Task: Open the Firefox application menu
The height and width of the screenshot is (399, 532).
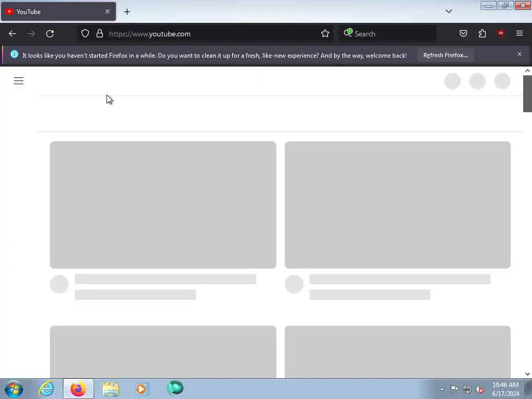Action: pyautogui.click(x=520, y=33)
